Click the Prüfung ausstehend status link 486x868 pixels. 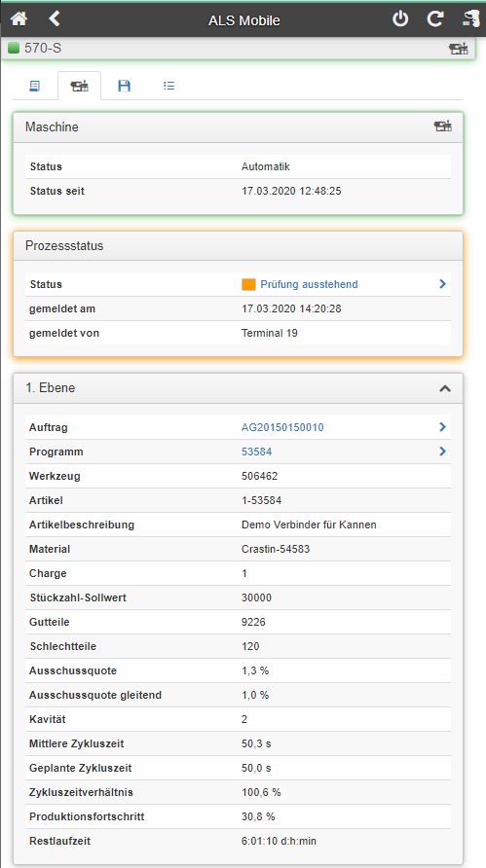[309, 284]
